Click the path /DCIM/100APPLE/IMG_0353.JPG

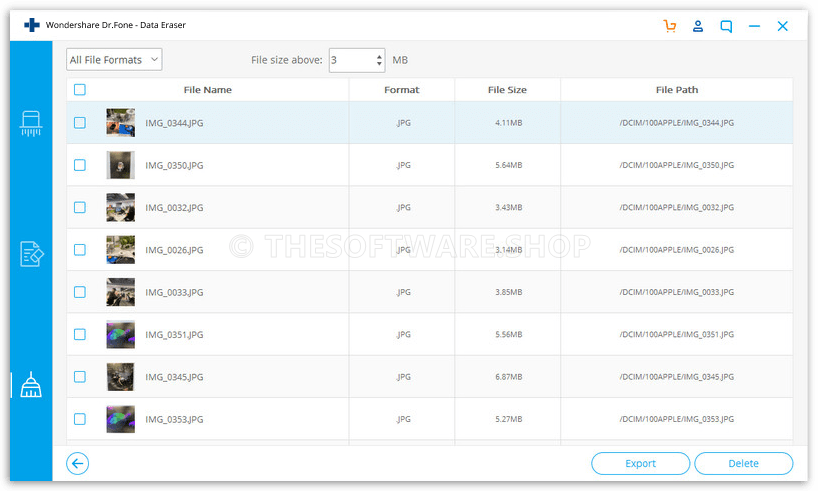[677, 418]
